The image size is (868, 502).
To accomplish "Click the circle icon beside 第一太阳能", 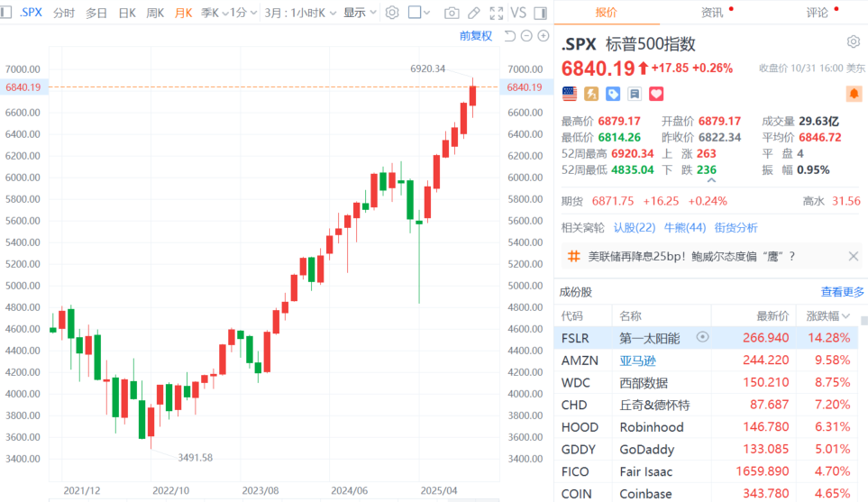I will tap(702, 337).
